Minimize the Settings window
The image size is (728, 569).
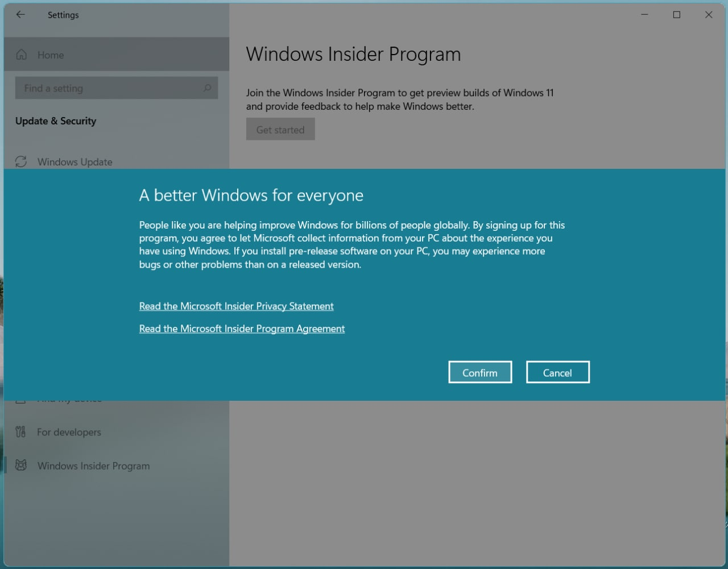click(x=644, y=15)
